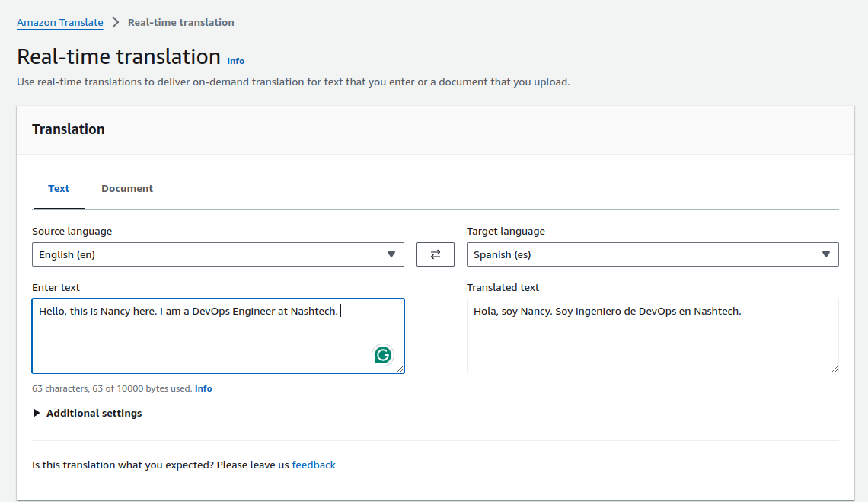Image resolution: width=868 pixels, height=502 pixels.
Task: Select the Text tab
Action: point(58,188)
